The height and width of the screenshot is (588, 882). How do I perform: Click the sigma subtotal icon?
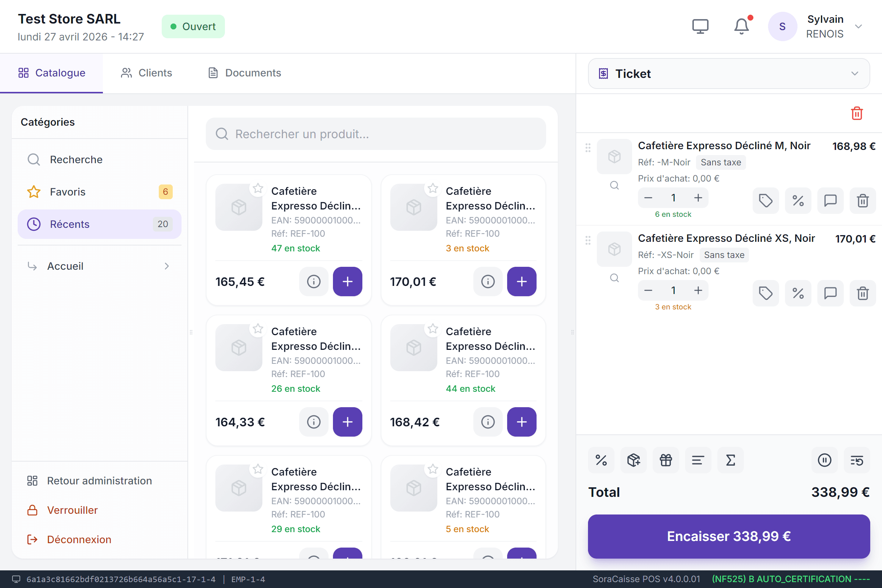coord(730,460)
